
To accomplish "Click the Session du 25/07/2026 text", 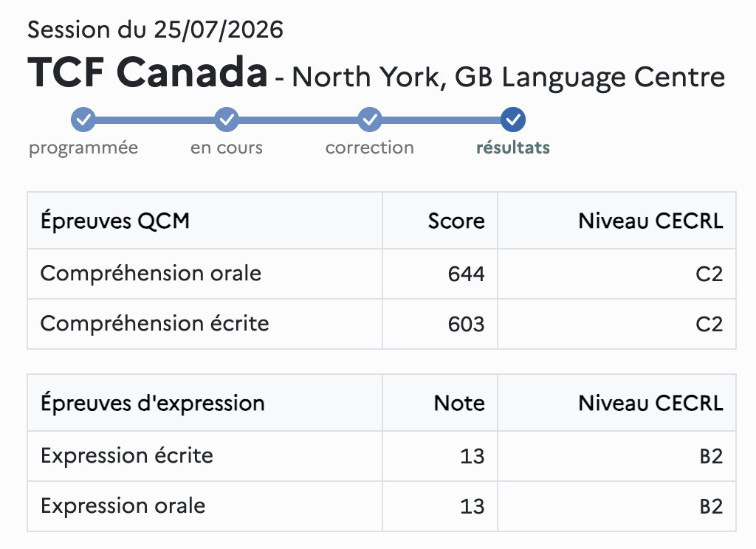I will (155, 30).
